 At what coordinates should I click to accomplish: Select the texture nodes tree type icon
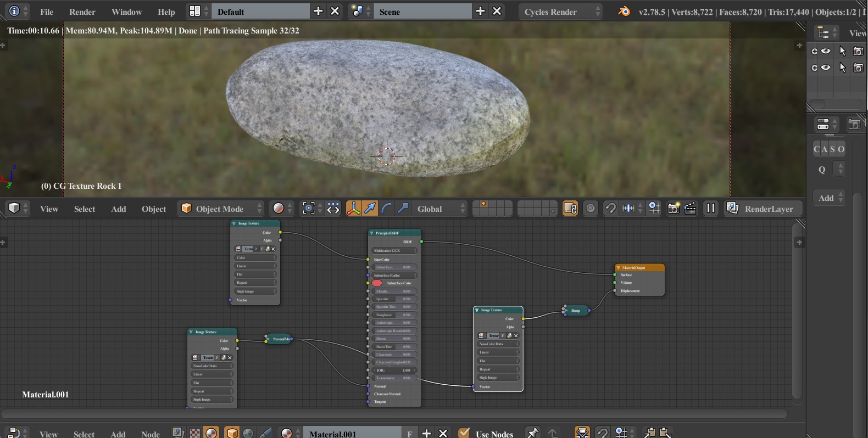coord(194,433)
